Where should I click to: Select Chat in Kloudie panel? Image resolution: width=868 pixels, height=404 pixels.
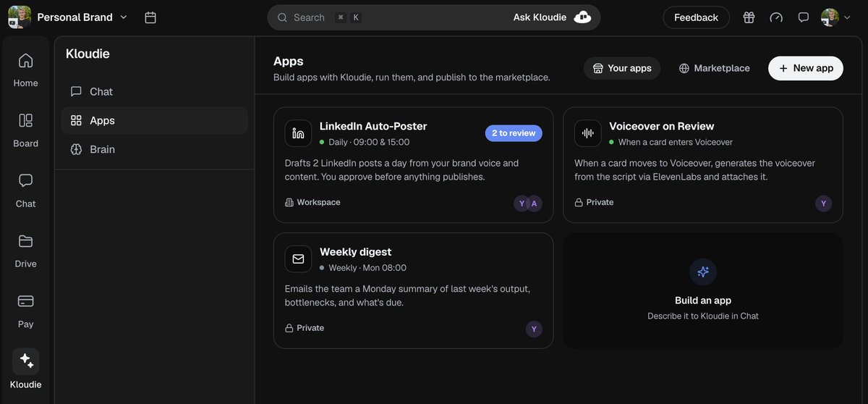point(154,91)
